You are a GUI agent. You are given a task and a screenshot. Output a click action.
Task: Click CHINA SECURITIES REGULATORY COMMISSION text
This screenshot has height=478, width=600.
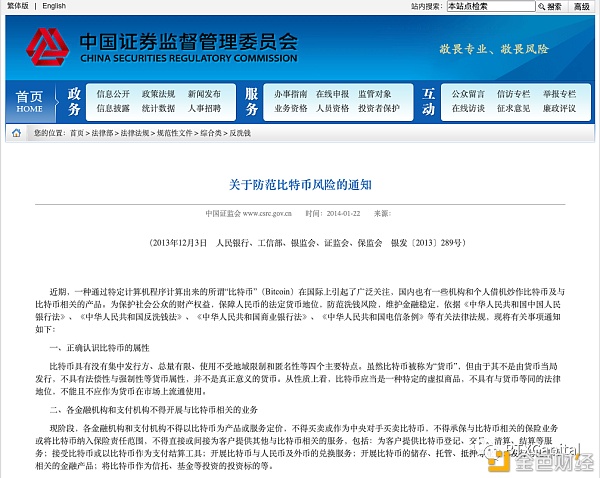pos(189,58)
